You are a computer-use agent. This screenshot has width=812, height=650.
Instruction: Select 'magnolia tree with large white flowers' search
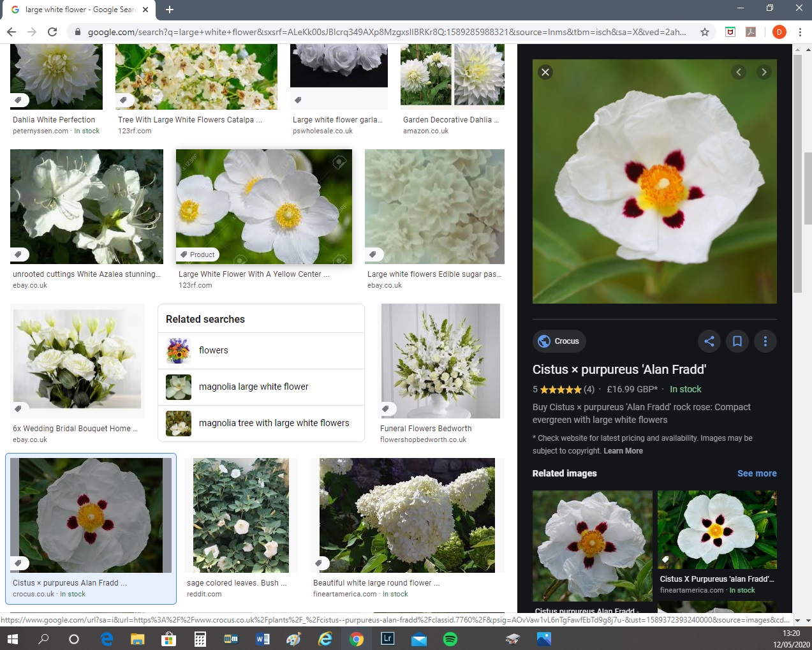point(274,423)
